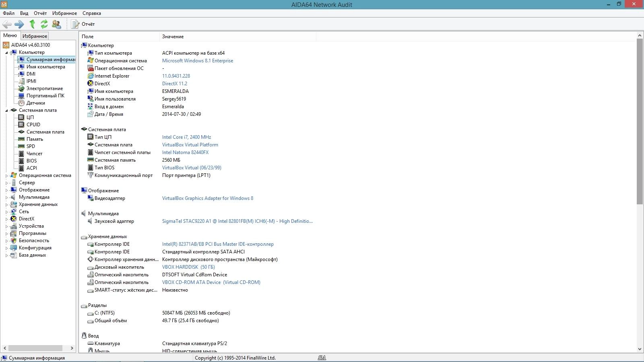
Task: Refresh with the green circular arrows icon
Action: click(x=44, y=24)
